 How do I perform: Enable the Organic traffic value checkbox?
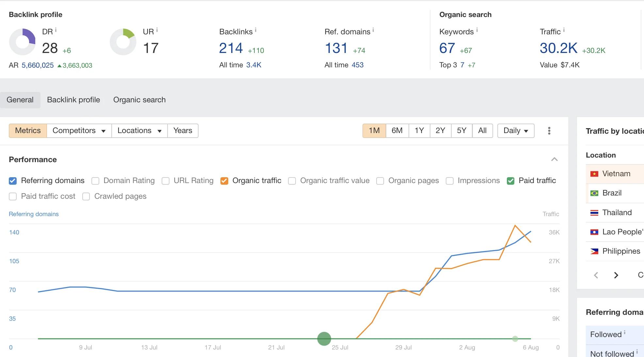tap(292, 181)
